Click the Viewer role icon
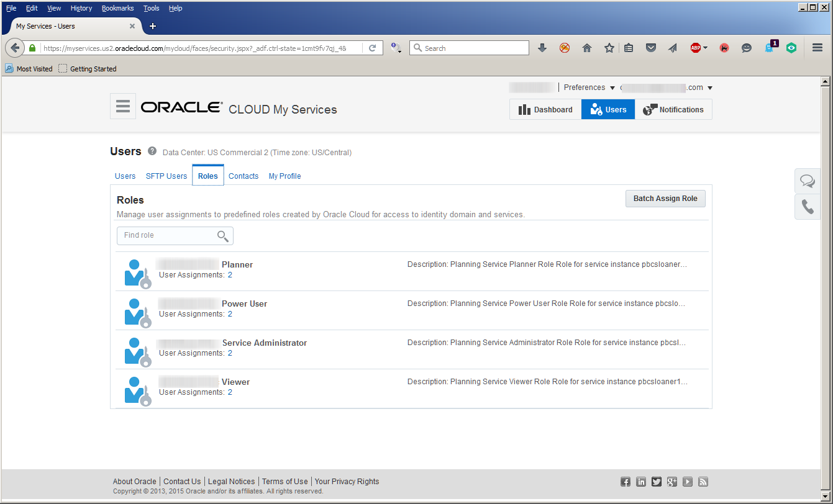833x504 pixels. (x=137, y=391)
